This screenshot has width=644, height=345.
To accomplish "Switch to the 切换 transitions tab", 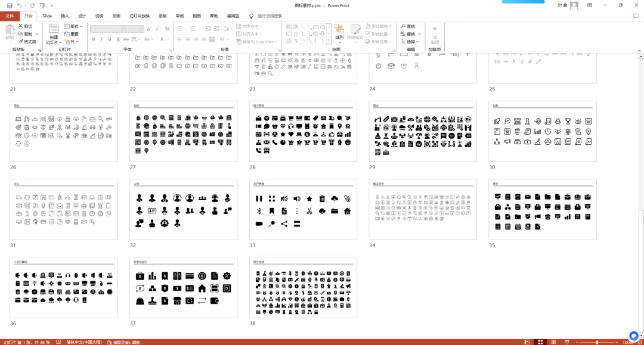I will [100, 16].
